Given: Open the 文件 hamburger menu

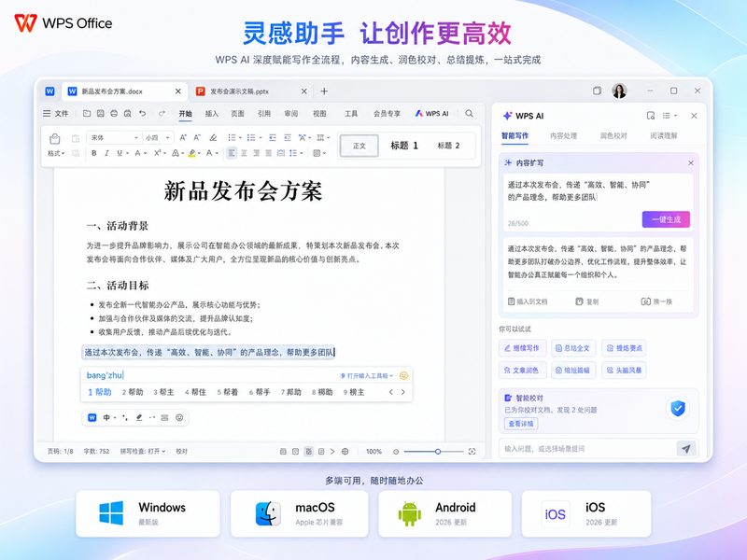Looking at the screenshot, I should coord(56,113).
